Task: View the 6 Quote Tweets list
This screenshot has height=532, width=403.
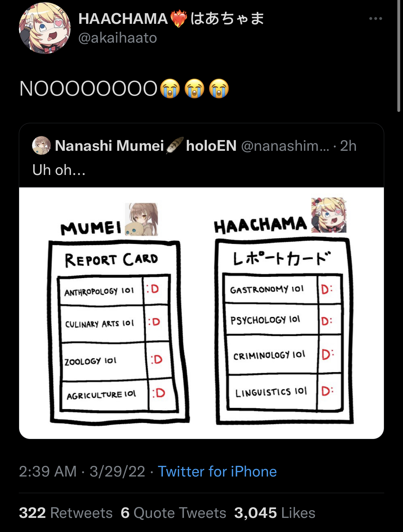Action: (174, 513)
